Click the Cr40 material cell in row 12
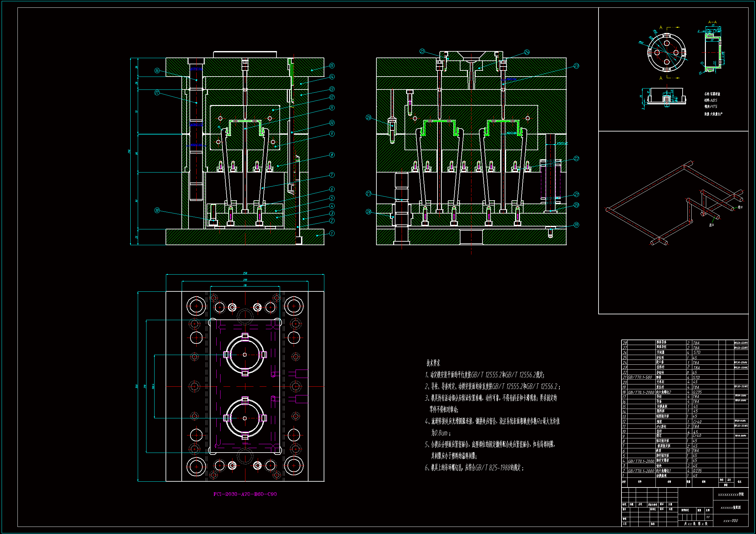This screenshot has height=534, width=756. click(697, 422)
